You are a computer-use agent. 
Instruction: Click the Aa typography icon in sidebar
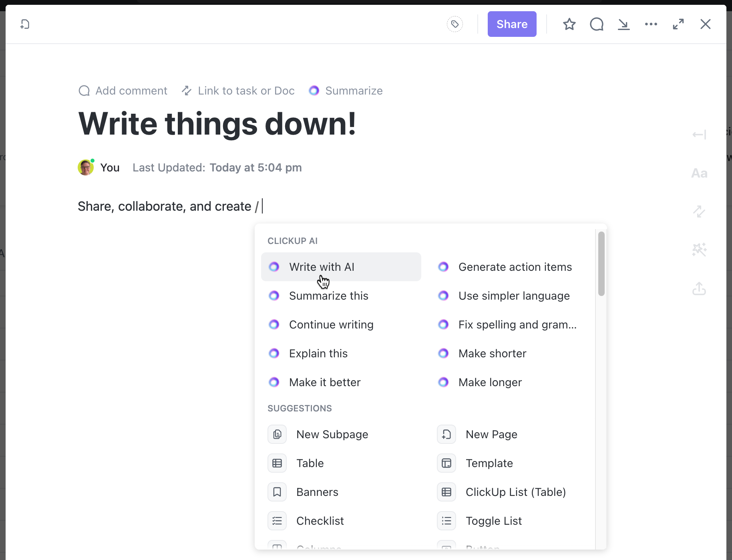point(699,173)
